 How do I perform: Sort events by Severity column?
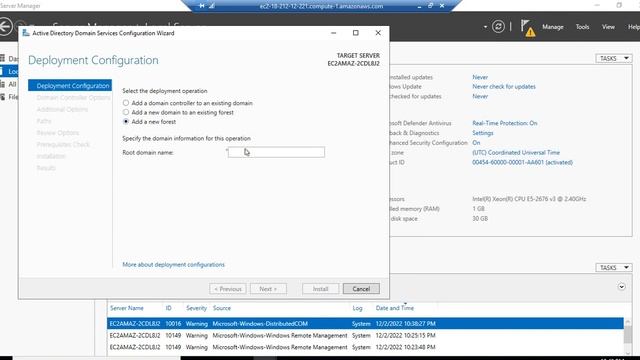coord(196,308)
